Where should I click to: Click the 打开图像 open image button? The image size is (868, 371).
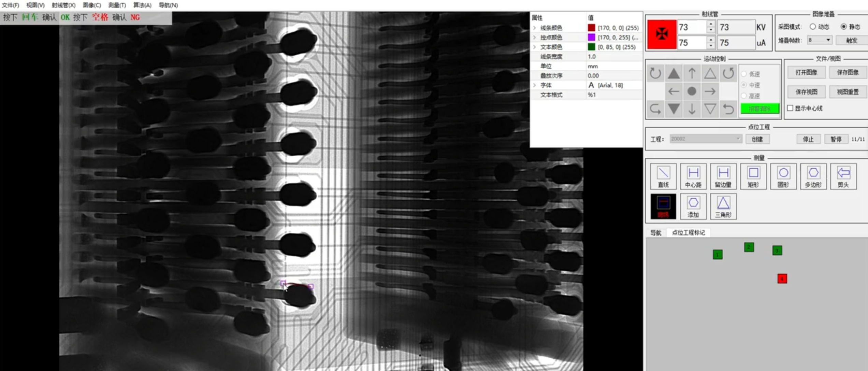click(x=807, y=72)
